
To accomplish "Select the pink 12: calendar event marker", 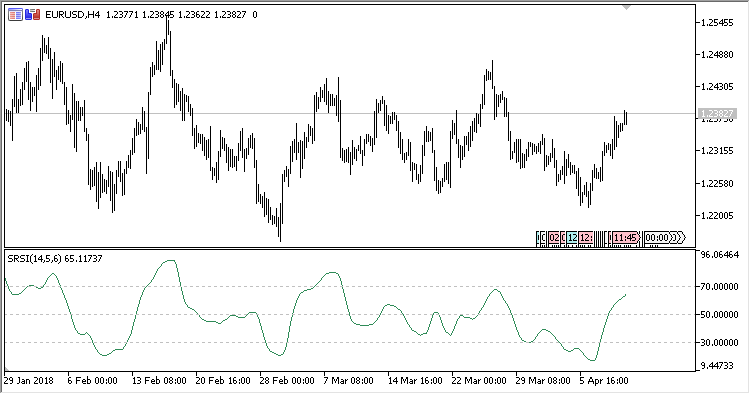I will pyautogui.click(x=586, y=238).
